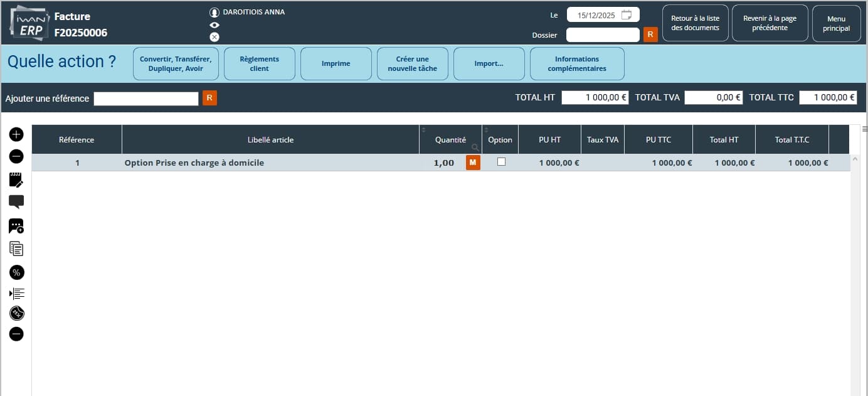This screenshot has width=868, height=396.
Task: Click the Référence column header
Action: 77,139
